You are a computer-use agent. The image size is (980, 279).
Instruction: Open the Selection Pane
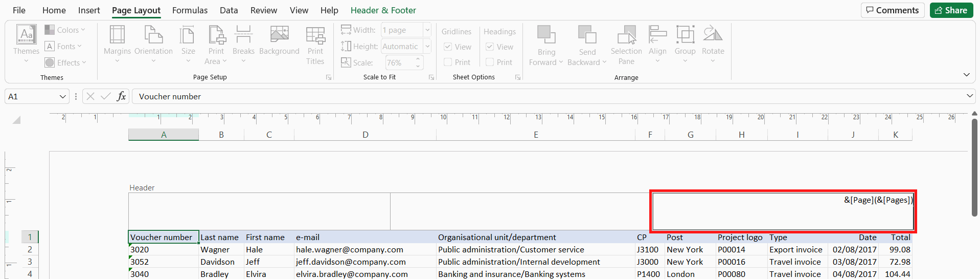pyautogui.click(x=626, y=46)
